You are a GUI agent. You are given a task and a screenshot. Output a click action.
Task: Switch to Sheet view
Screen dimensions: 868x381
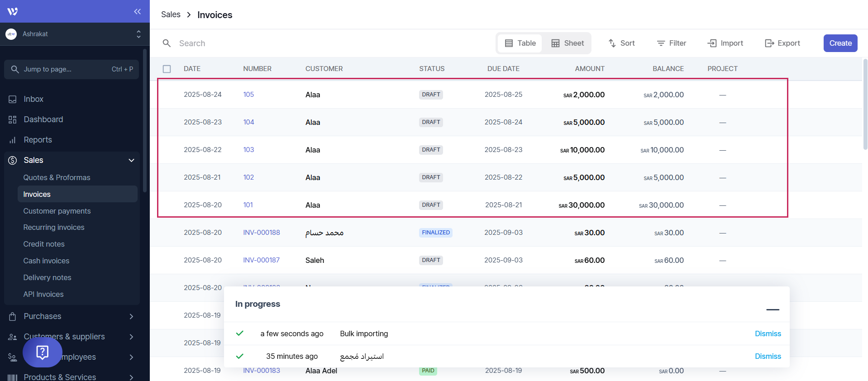(x=568, y=43)
